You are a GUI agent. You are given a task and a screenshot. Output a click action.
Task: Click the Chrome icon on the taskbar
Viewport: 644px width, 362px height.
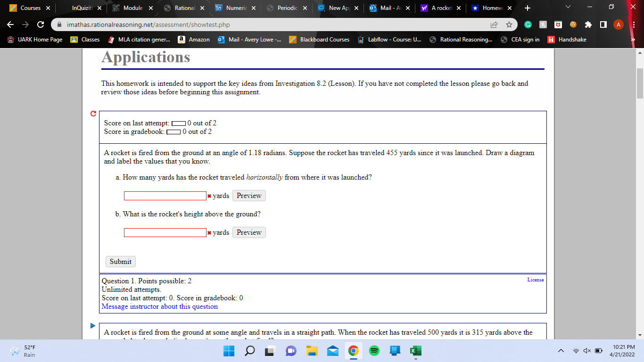click(x=353, y=351)
